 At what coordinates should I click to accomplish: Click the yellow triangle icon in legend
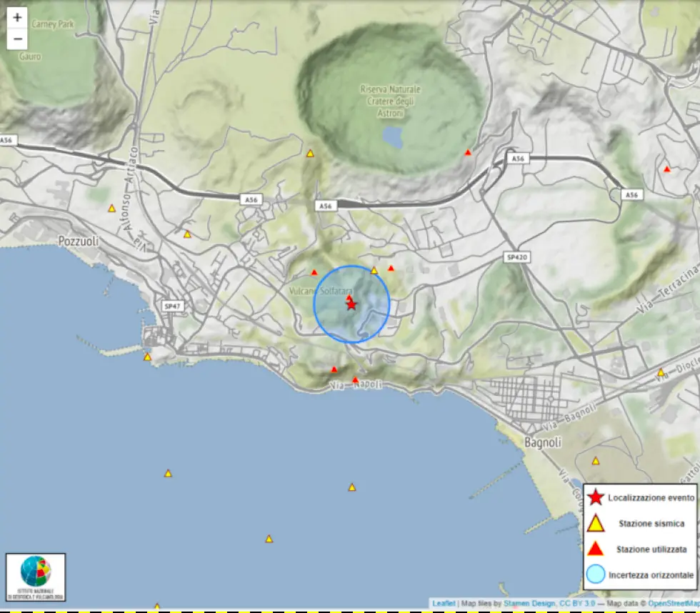596,523
